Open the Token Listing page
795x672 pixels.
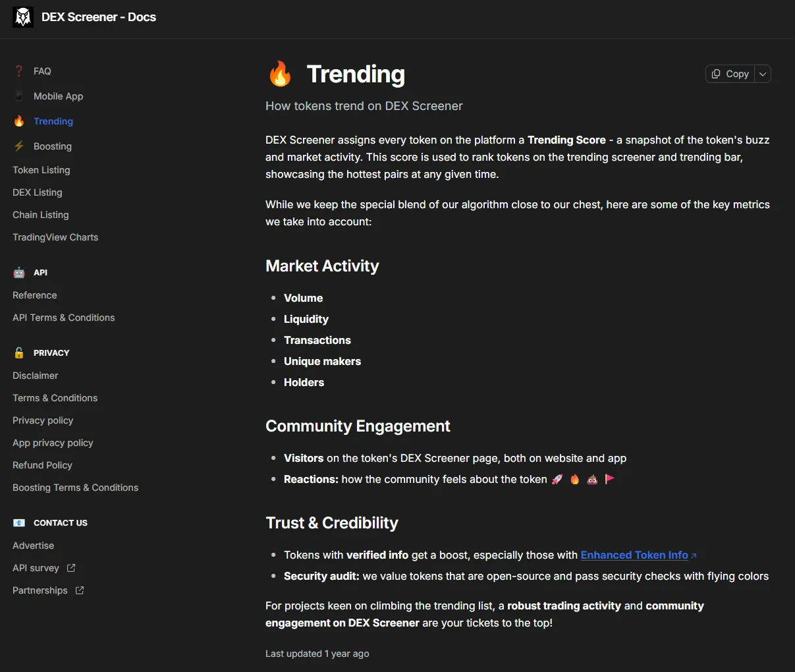tap(41, 170)
